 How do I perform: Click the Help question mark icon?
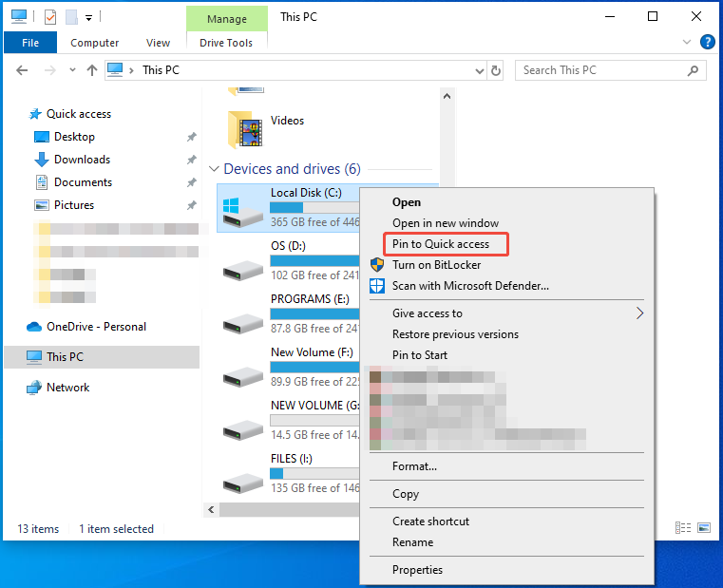point(707,42)
